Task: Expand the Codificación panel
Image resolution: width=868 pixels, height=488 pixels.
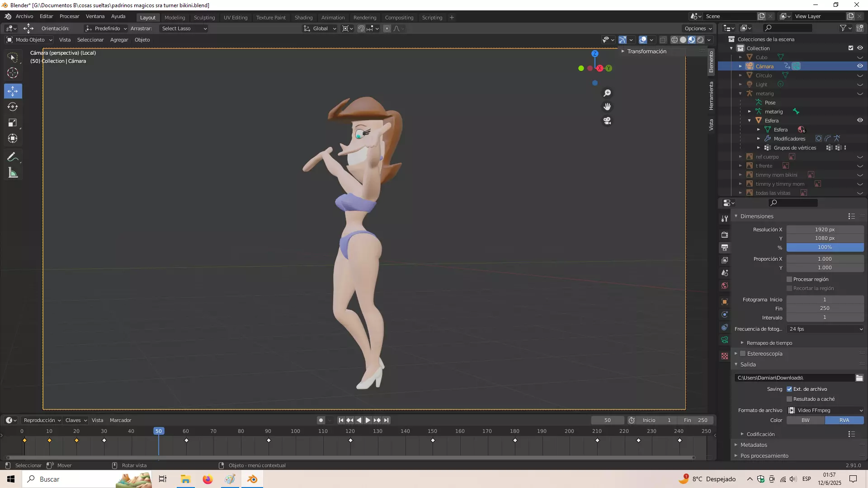Action: pyautogui.click(x=760, y=434)
